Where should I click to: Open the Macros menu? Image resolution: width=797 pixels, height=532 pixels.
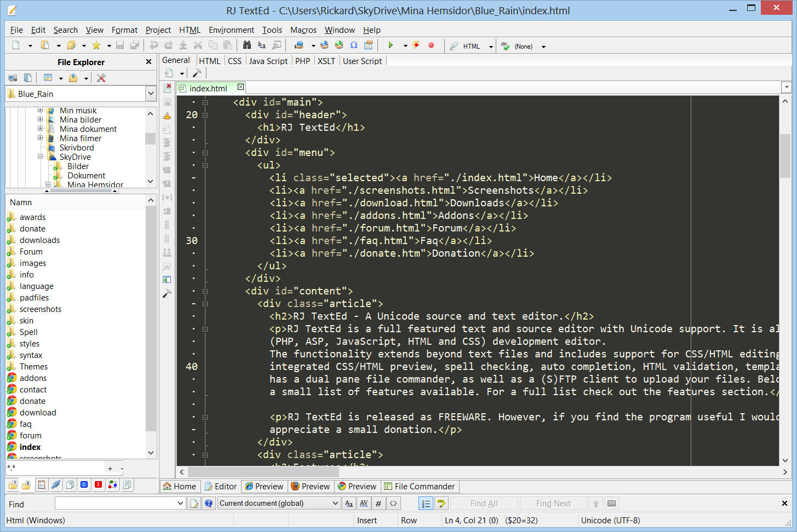click(303, 30)
